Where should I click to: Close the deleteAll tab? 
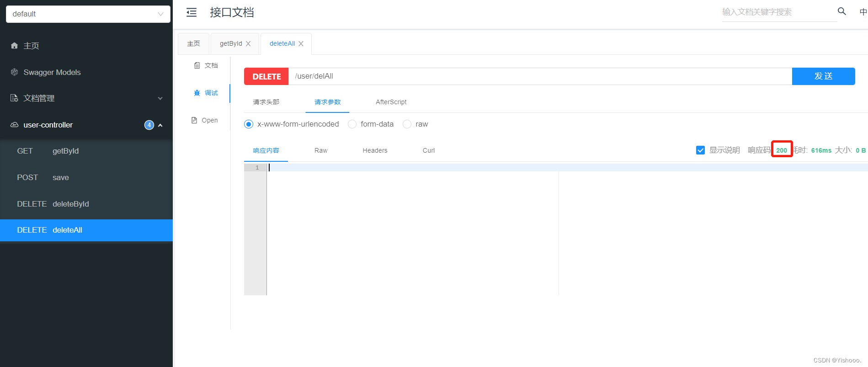[x=301, y=44]
